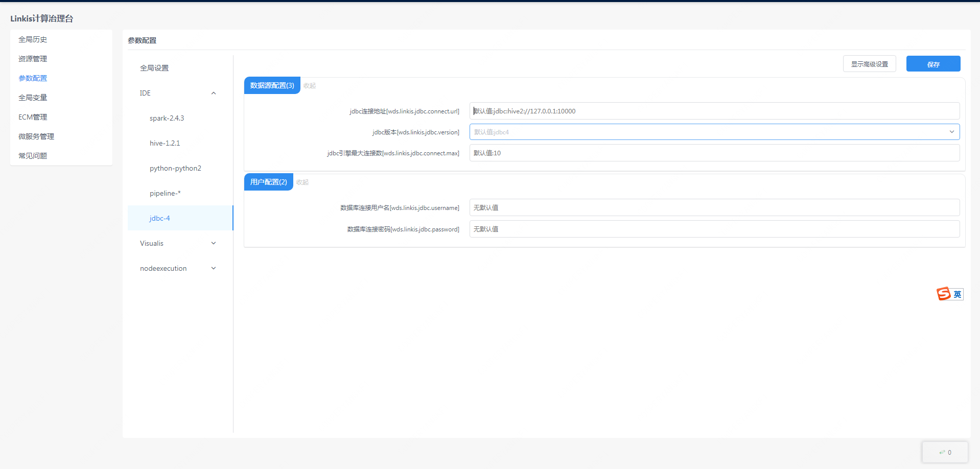Click 显示高级设置 button
980x469 pixels.
(x=869, y=64)
